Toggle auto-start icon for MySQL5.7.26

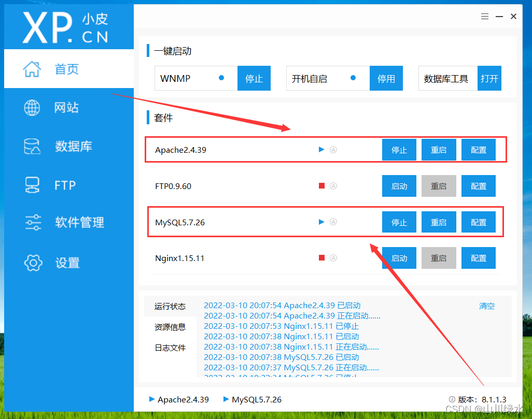pyautogui.click(x=333, y=222)
